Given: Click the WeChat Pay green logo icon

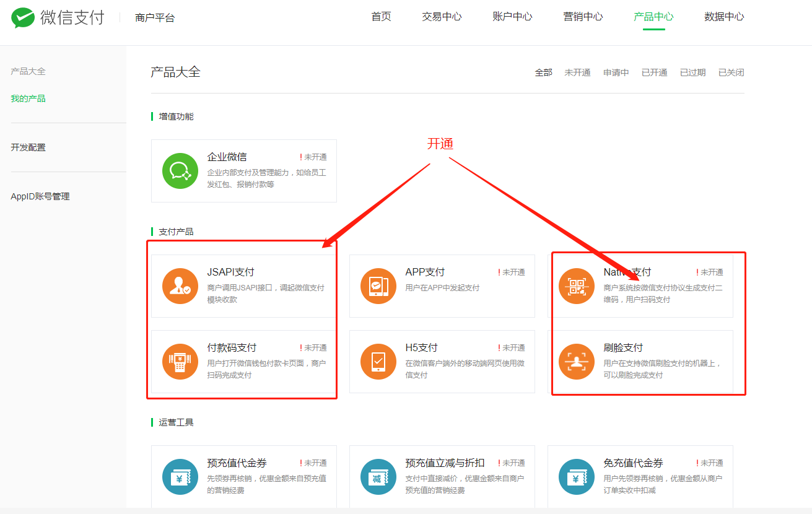Looking at the screenshot, I should [x=23, y=17].
